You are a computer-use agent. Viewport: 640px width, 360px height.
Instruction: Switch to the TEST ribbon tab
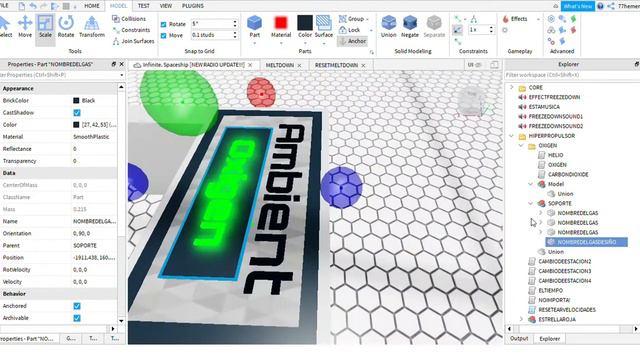click(x=143, y=6)
